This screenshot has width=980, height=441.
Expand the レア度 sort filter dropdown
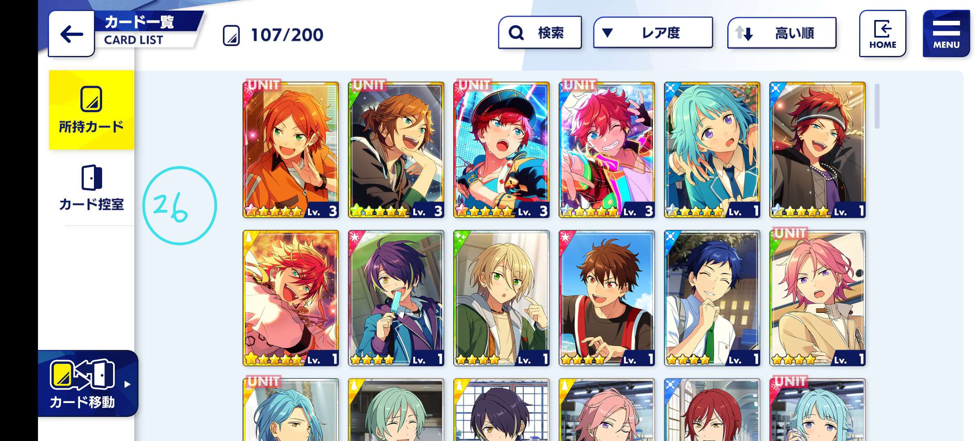pyautogui.click(x=653, y=33)
